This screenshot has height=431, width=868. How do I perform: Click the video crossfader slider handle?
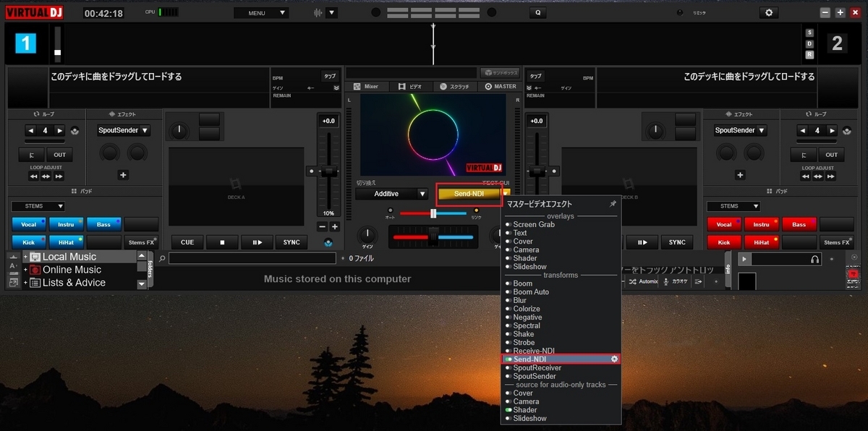433,213
